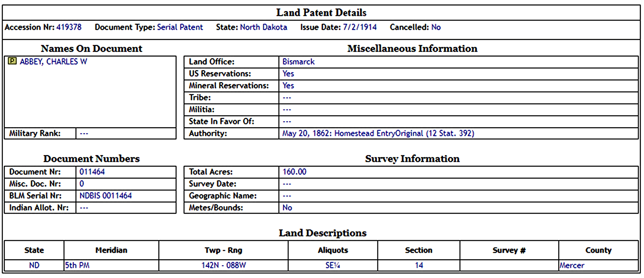The width and height of the screenshot is (644, 278).
Task: Click document number 011464
Action: pyautogui.click(x=92, y=172)
